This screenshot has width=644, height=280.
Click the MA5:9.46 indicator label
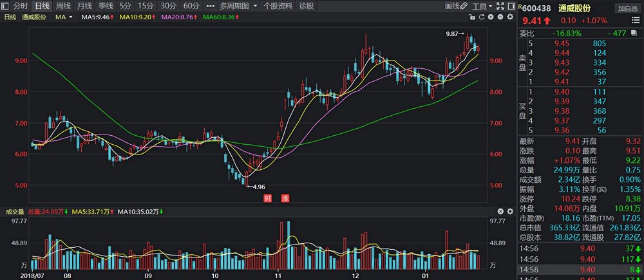pos(97,17)
